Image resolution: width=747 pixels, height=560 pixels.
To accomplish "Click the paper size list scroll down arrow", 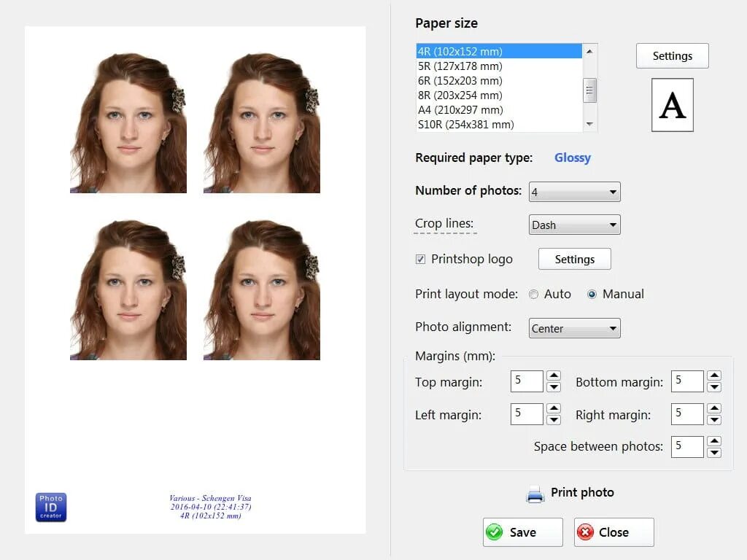I will (x=589, y=124).
